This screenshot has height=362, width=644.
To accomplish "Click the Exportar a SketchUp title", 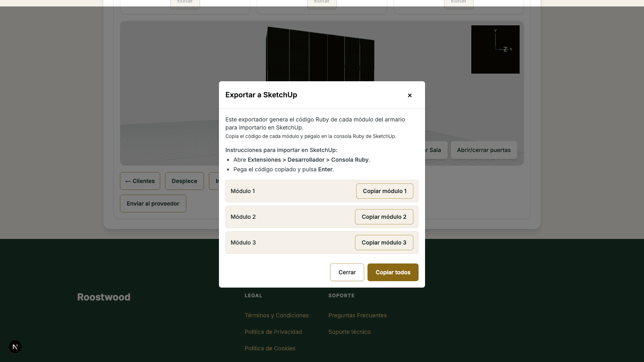I will click(261, 95).
